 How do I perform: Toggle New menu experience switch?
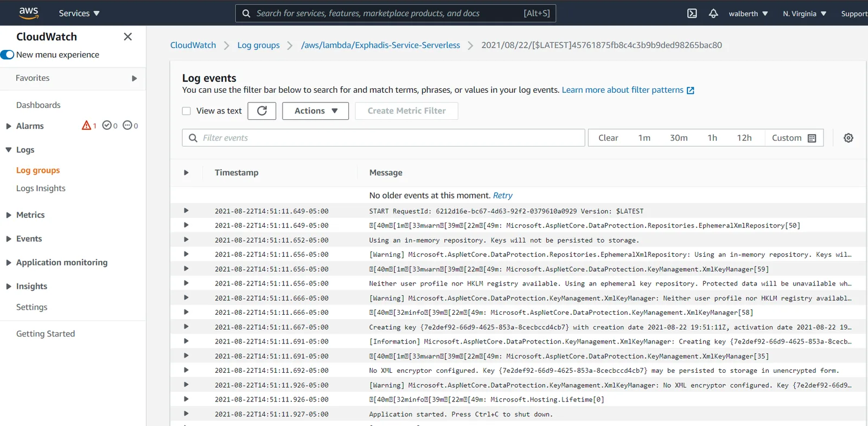pos(7,55)
